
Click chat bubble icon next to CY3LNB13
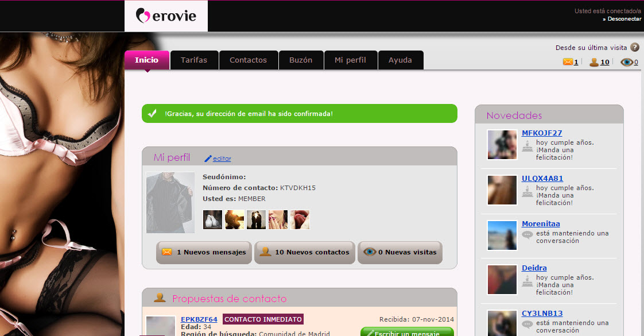tap(527, 325)
